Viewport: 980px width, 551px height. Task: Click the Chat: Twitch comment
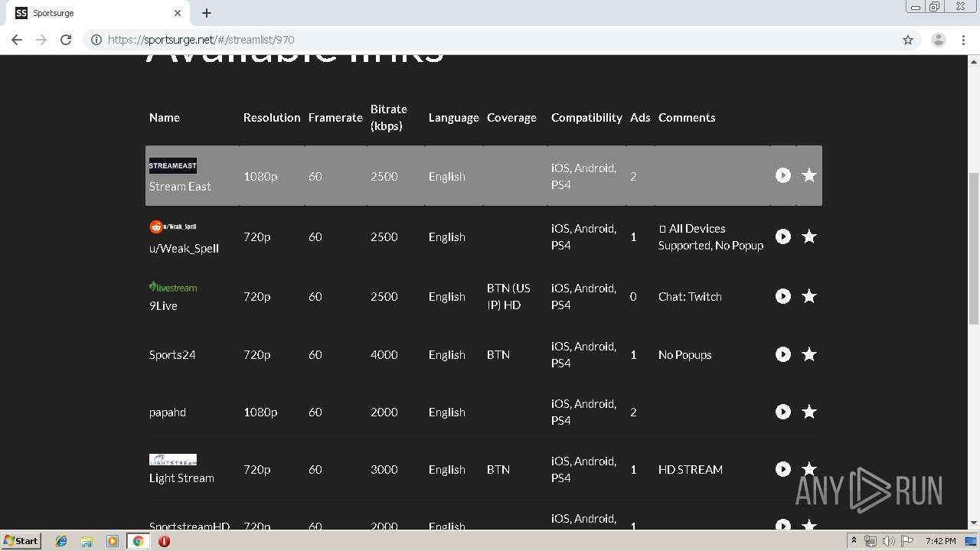point(690,296)
